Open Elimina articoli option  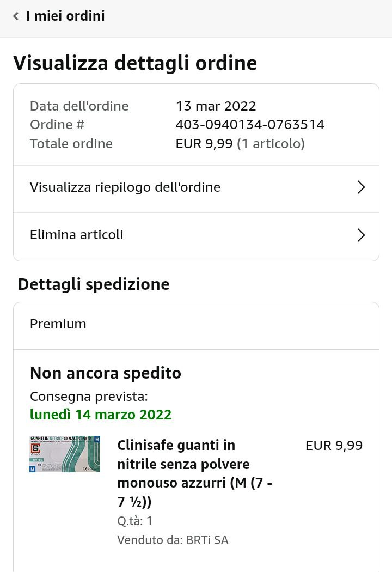point(77,235)
